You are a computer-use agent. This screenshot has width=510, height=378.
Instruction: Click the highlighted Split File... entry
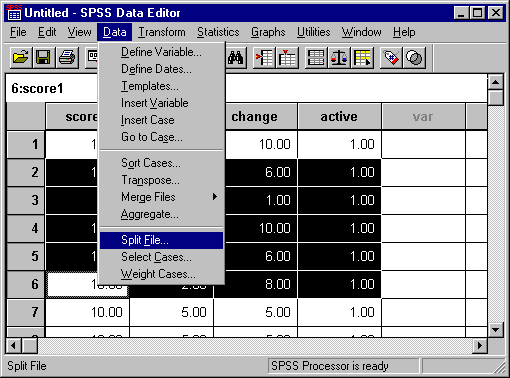tap(161, 240)
